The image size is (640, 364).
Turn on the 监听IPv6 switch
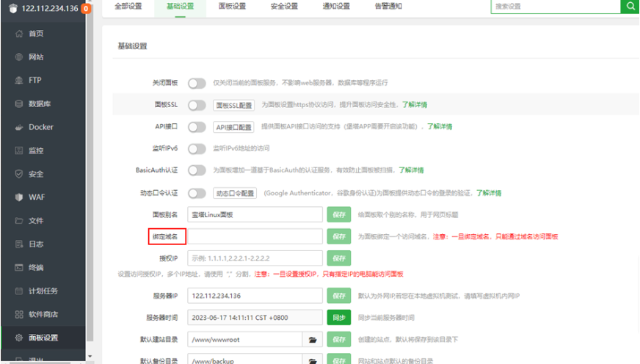(197, 148)
